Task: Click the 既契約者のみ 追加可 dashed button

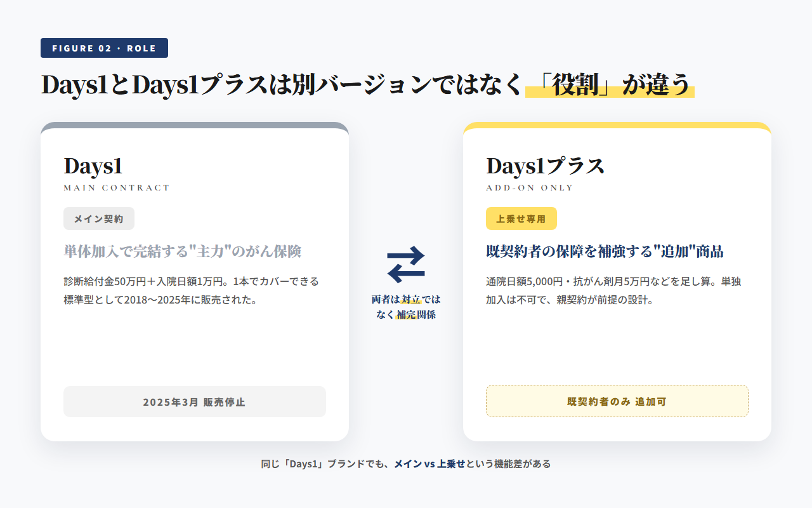Action: 617,401
